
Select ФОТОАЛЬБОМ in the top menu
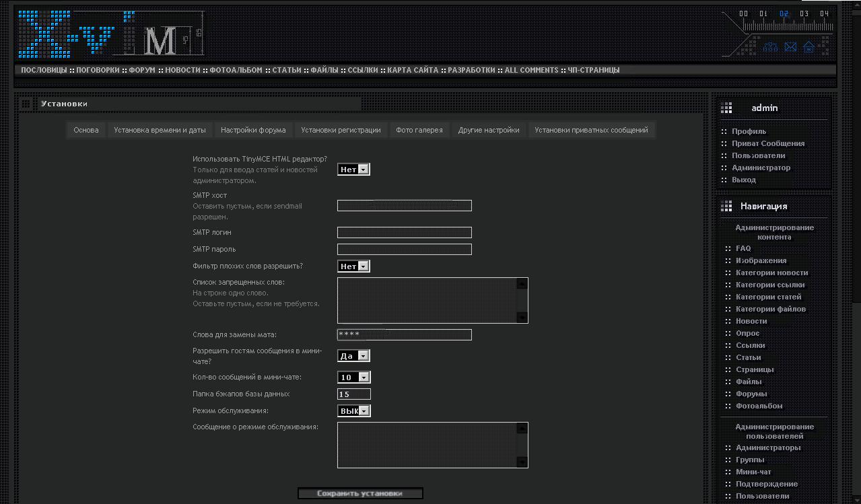(x=236, y=70)
